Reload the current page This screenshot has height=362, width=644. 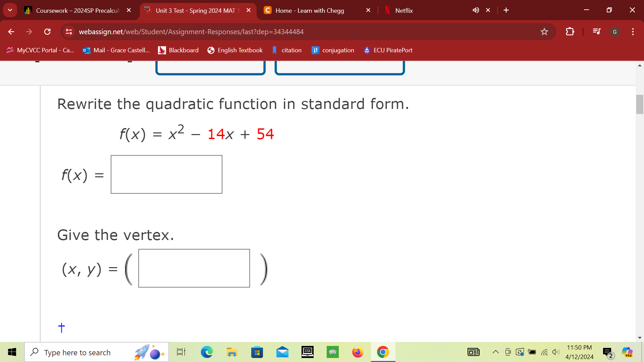47,32
